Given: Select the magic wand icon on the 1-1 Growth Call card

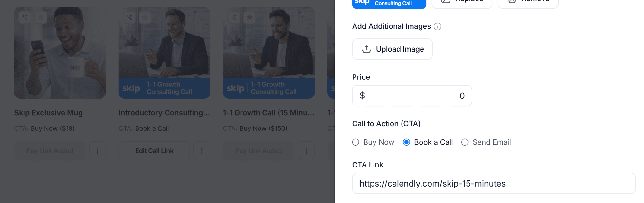Looking at the screenshot, I should pos(234,18).
